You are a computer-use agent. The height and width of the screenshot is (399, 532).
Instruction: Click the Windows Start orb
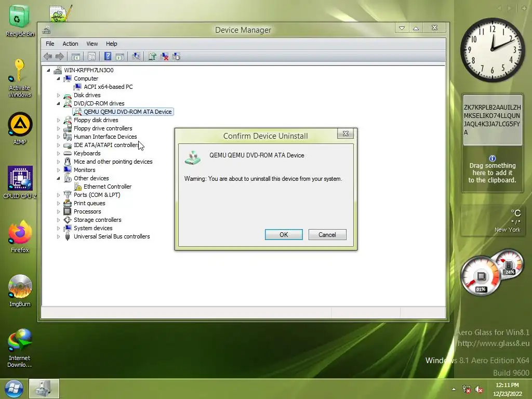tap(14, 389)
